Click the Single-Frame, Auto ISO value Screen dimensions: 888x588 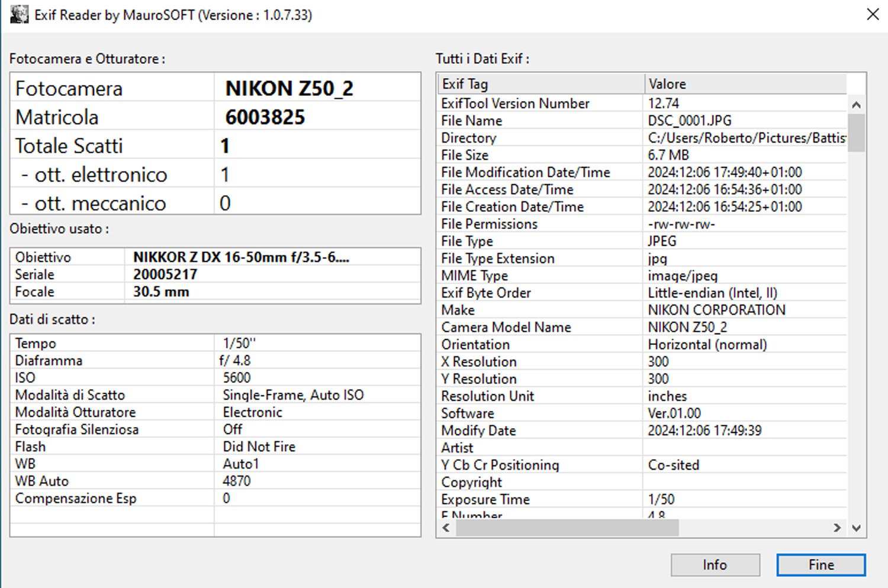tap(293, 395)
